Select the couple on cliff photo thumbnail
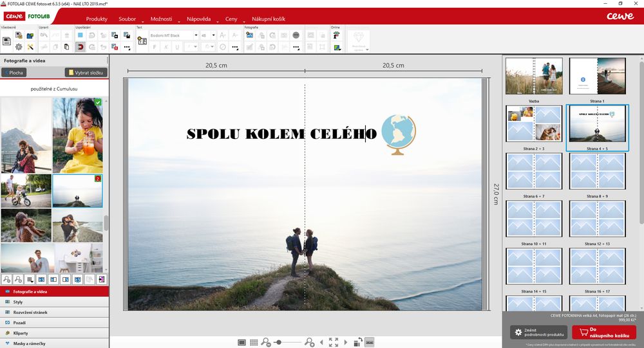 pyautogui.click(x=77, y=191)
